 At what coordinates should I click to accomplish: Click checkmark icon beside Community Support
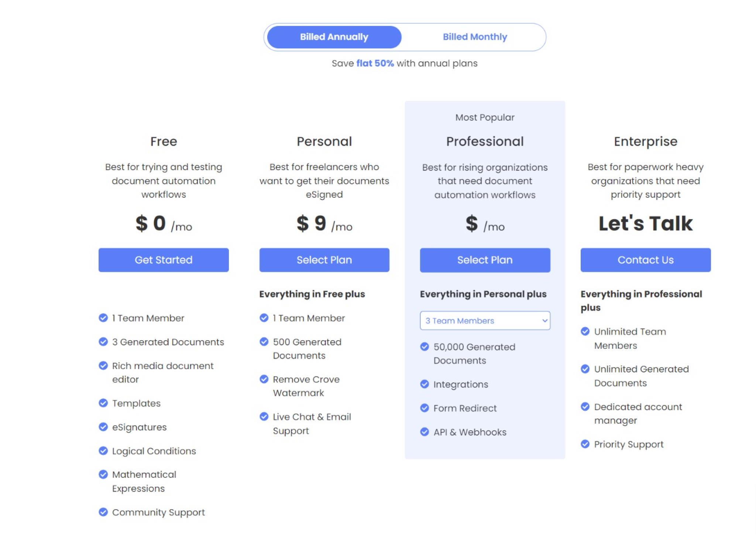[x=103, y=512]
